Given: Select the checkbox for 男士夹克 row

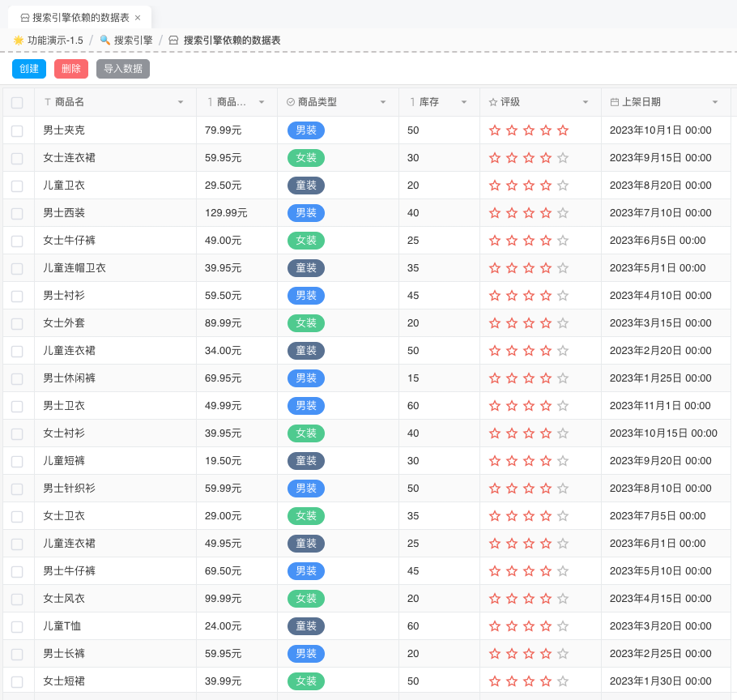Looking at the screenshot, I should 17,130.
